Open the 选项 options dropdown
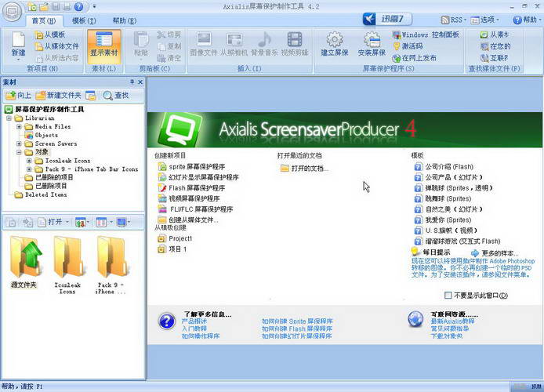 pyautogui.click(x=485, y=20)
